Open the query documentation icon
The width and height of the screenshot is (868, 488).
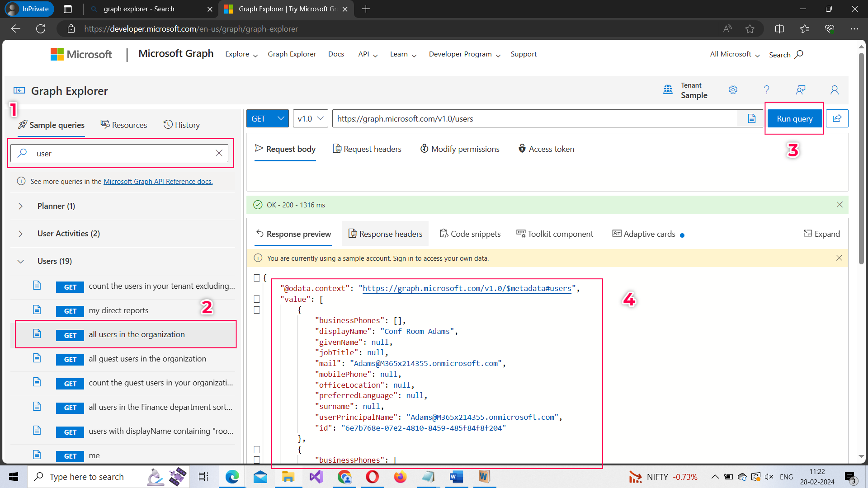click(751, 118)
